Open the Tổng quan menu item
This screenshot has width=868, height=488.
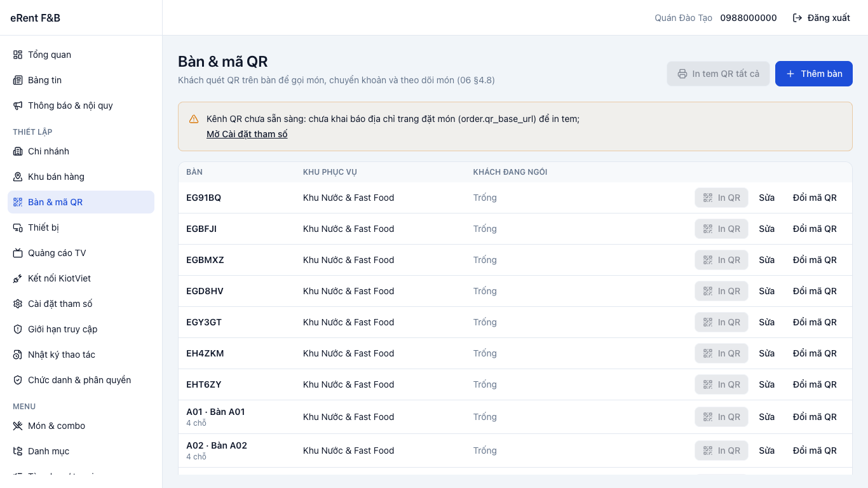tap(81, 55)
